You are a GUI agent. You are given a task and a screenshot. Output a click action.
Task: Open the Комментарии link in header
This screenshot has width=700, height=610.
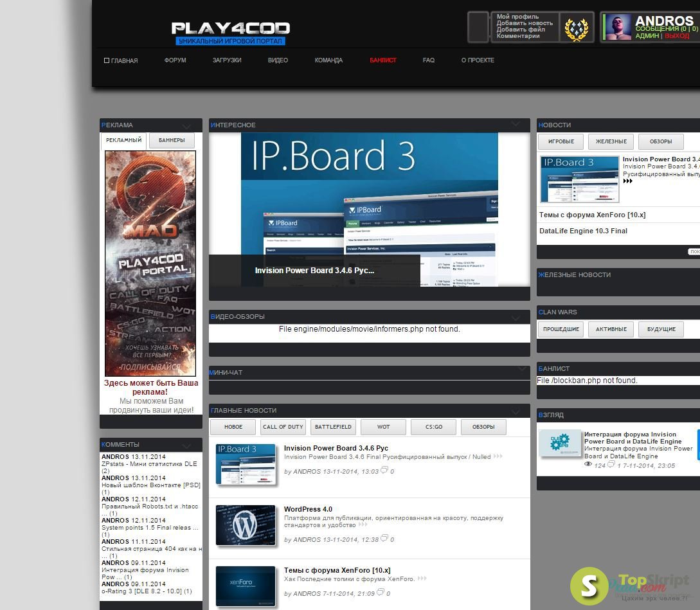518,36
